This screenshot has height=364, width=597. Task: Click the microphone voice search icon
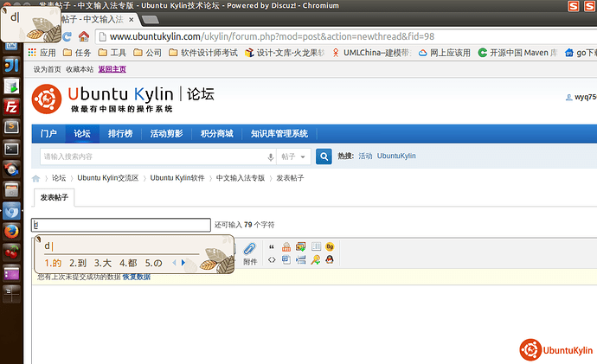pyautogui.click(x=270, y=156)
